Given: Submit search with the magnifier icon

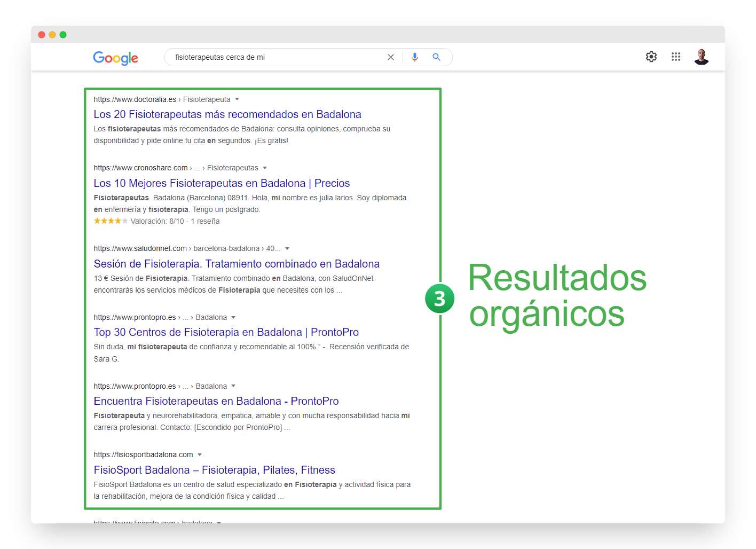Looking at the screenshot, I should 436,57.
